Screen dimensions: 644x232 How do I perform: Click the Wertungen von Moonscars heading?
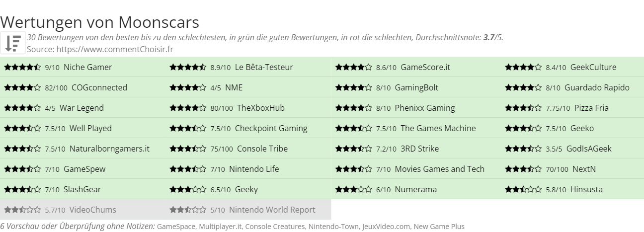point(100,22)
